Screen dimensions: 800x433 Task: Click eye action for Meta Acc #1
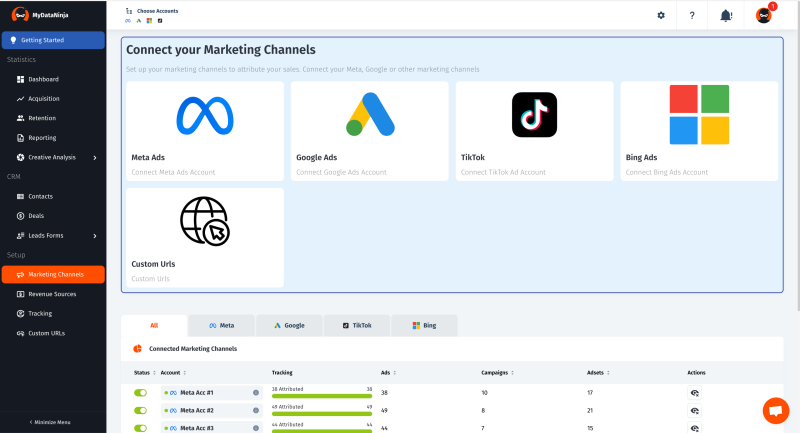pyautogui.click(x=694, y=393)
